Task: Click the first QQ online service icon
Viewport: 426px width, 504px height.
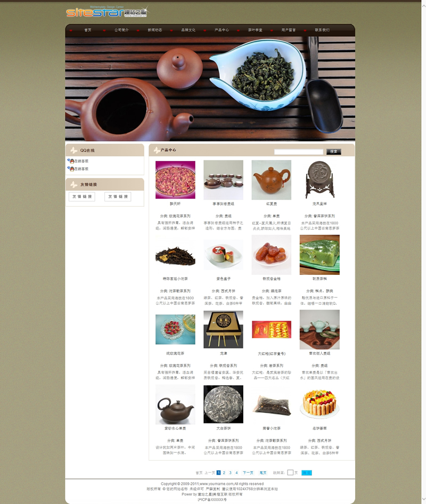Action: click(x=71, y=161)
